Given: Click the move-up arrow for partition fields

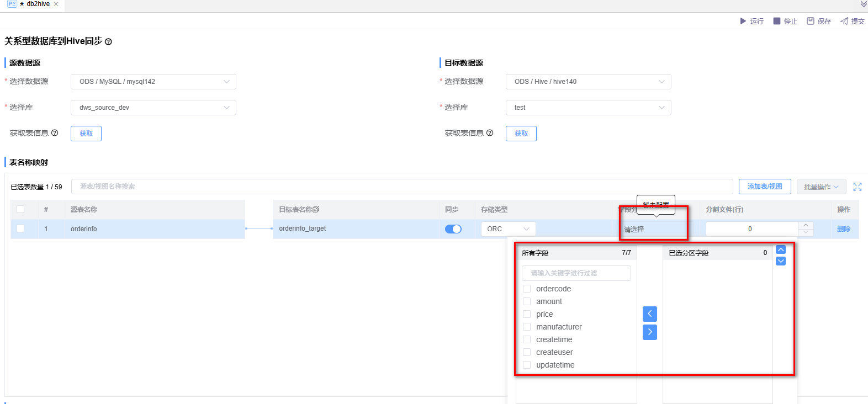Looking at the screenshot, I should 781,249.
